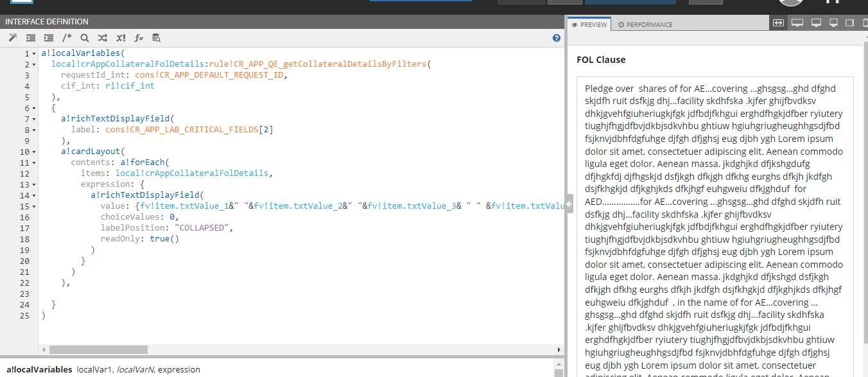Image resolution: width=868 pixels, height=377 pixels.
Task: Select the tablet preview size icon
Action: [x=849, y=23]
